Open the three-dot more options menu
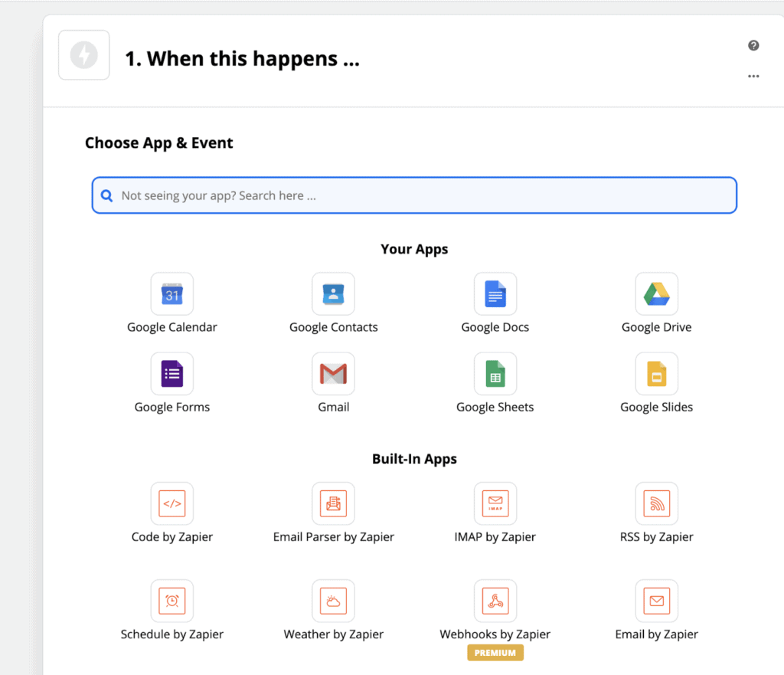The height and width of the screenshot is (675, 784). click(753, 76)
